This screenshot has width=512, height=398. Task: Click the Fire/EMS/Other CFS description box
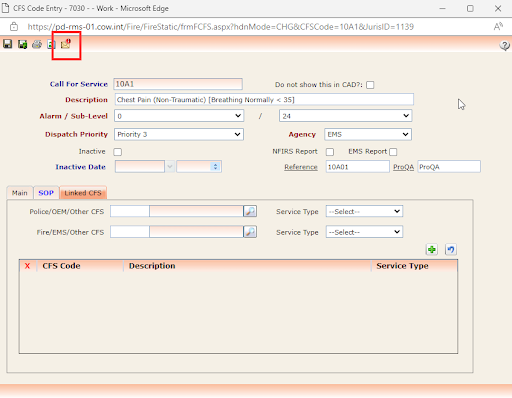pyautogui.click(x=196, y=232)
